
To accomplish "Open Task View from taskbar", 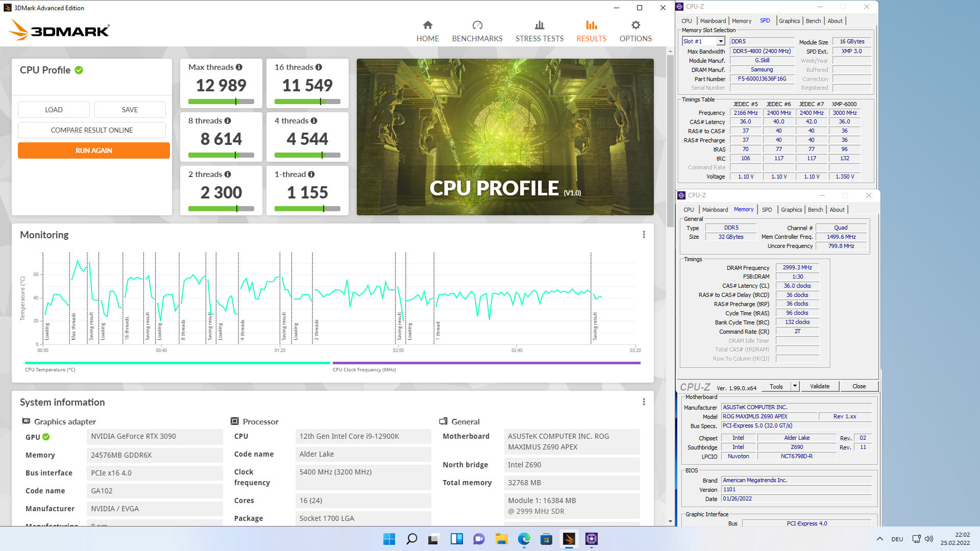I will coord(434,539).
